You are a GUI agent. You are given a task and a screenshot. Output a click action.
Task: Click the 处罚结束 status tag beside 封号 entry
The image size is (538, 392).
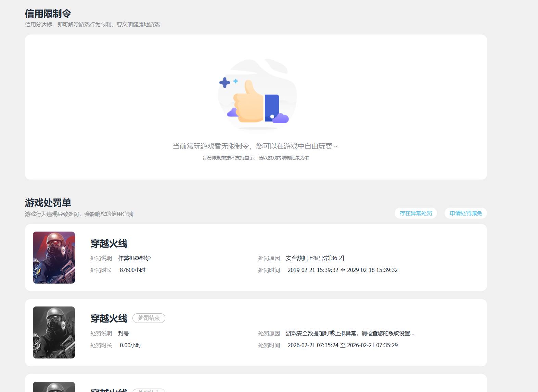coord(149,318)
